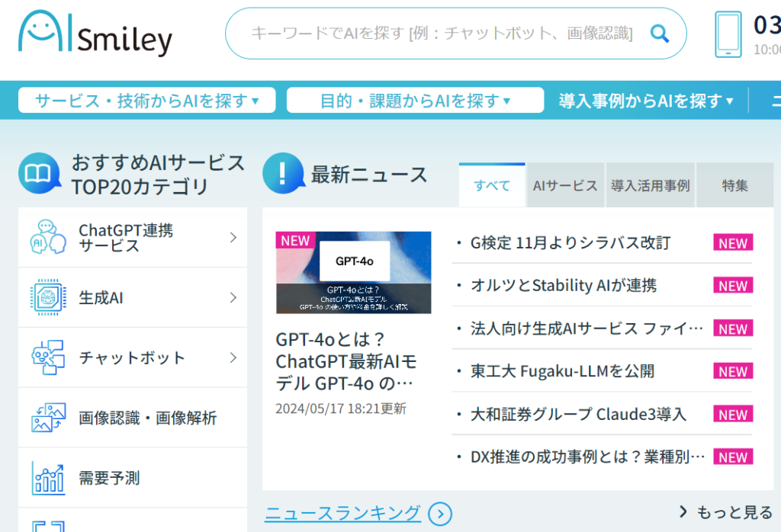This screenshot has height=532, width=781.
Task: Click the 生成AI chip icon
Action: click(48, 297)
